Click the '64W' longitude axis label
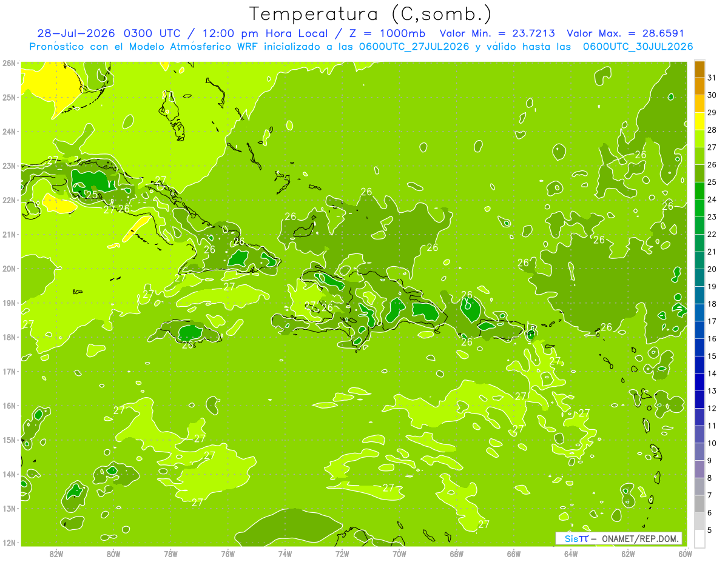Image resolution: width=728 pixels, height=562 pixels. 570,554
